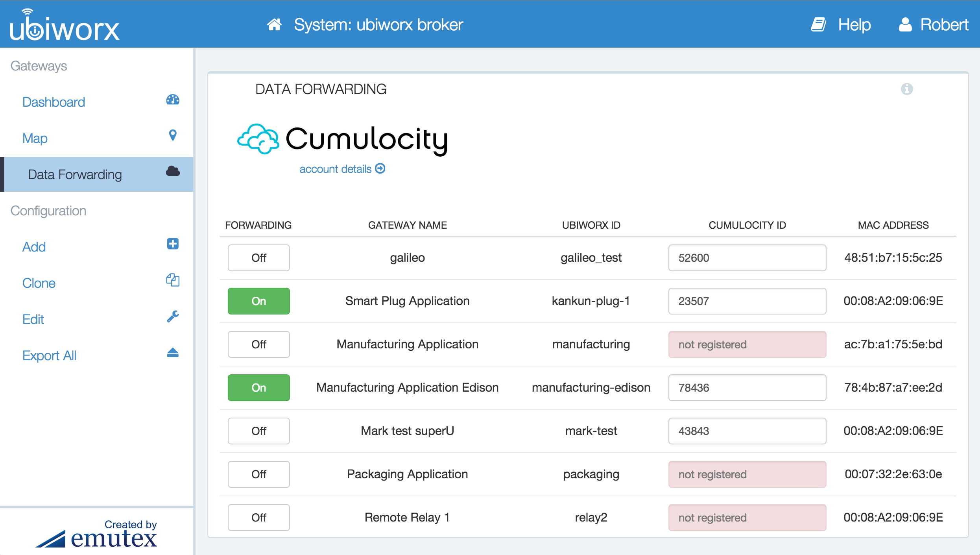Click Cumulocity ID field containing 52600
The image size is (980, 555).
tap(747, 258)
